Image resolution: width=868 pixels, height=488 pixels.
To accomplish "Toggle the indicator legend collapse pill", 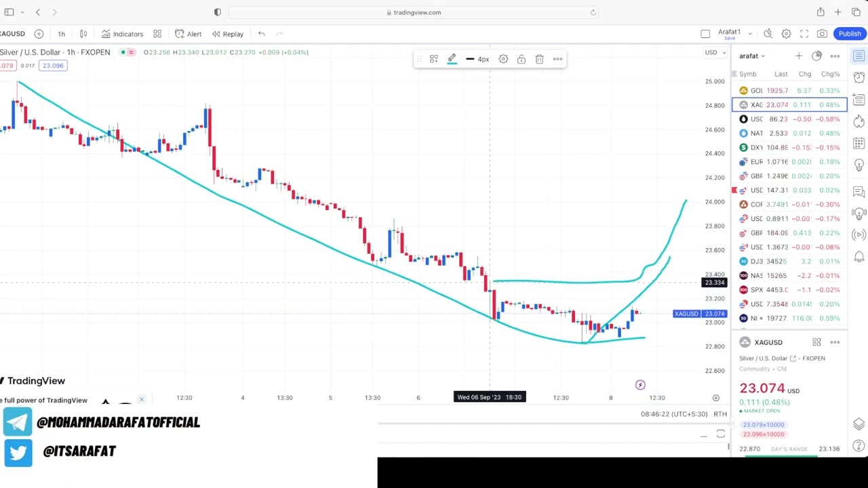I will pos(127,52).
